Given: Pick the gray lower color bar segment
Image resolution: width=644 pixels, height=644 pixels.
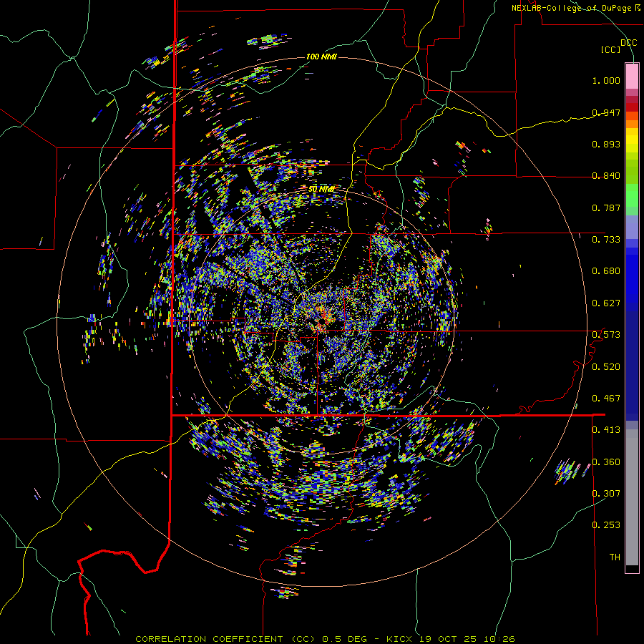Looking at the screenshot, I should (632, 497).
